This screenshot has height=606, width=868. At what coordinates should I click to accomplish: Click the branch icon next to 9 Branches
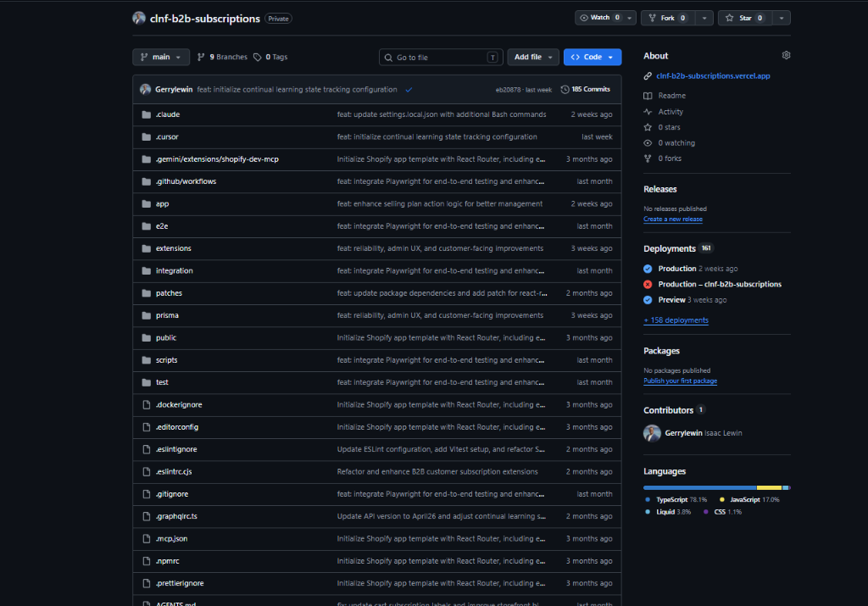[201, 57]
